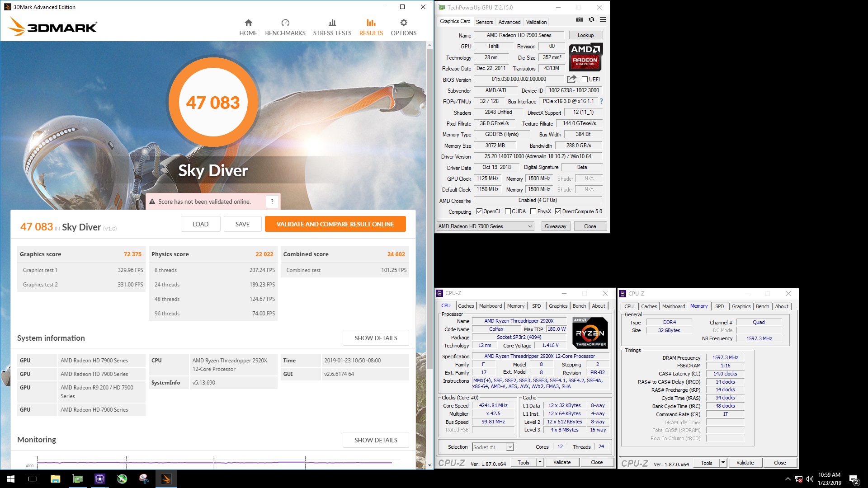Image resolution: width=868 pixels, height=488 pixels.
Task: Click the Tools button in right CPU-Z window
Action: (706, 463)
